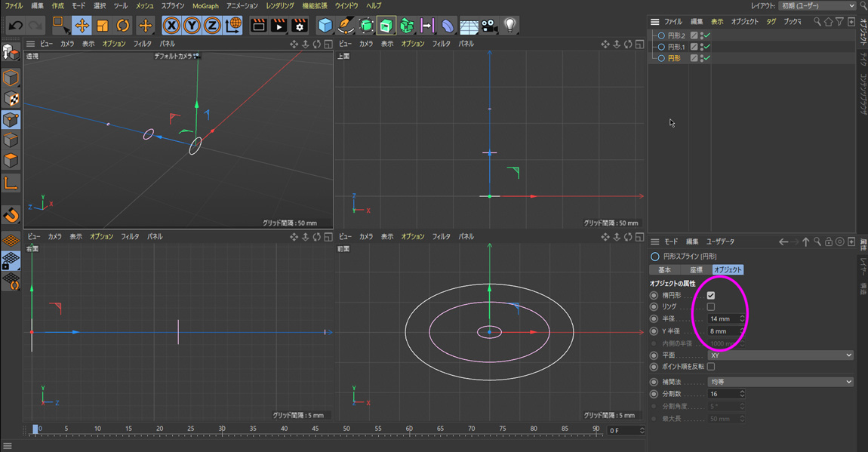Enable the リング checkbox
The image size is (868, 452).
pyautogui.click(x=711, y=307)
